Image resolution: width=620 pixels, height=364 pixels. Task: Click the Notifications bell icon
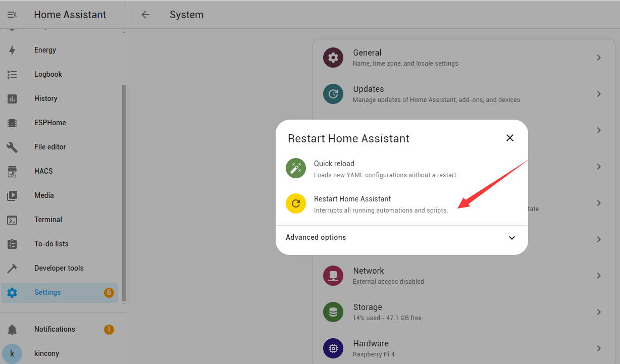click(12, 329)
